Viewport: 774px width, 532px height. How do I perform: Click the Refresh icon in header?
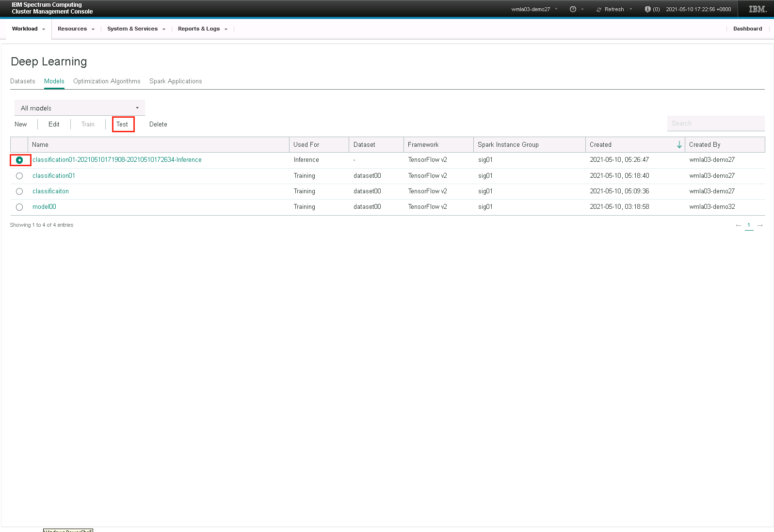click(x=599, y=10)
